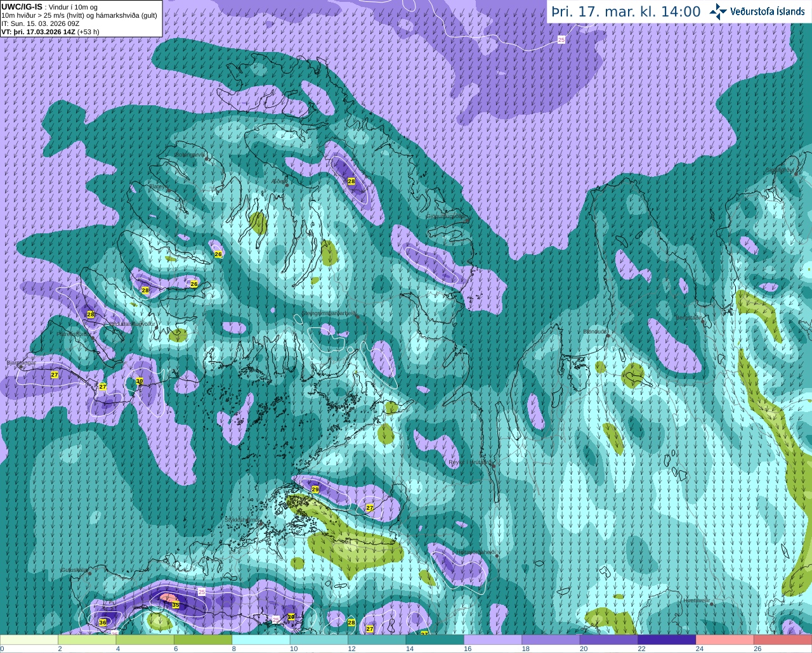Click the '27' gust label beside Bjargtangar
This screenshot has height=653, width=812.
pos(55,375)
